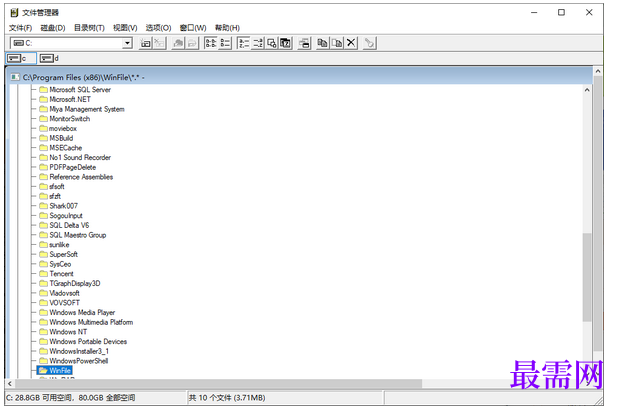The image size is (622, 406).
Task: Select the Windows Media Player folder
Action: 82,312
